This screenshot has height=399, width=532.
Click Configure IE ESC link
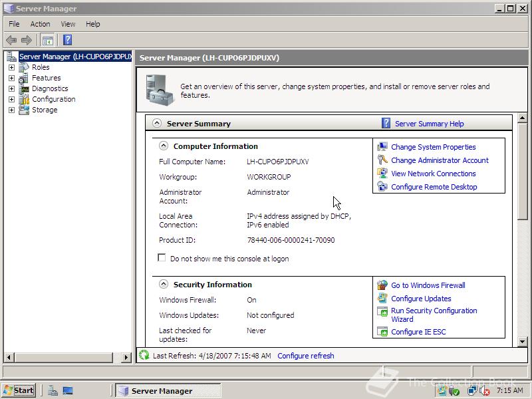click(x=418, y=332)
